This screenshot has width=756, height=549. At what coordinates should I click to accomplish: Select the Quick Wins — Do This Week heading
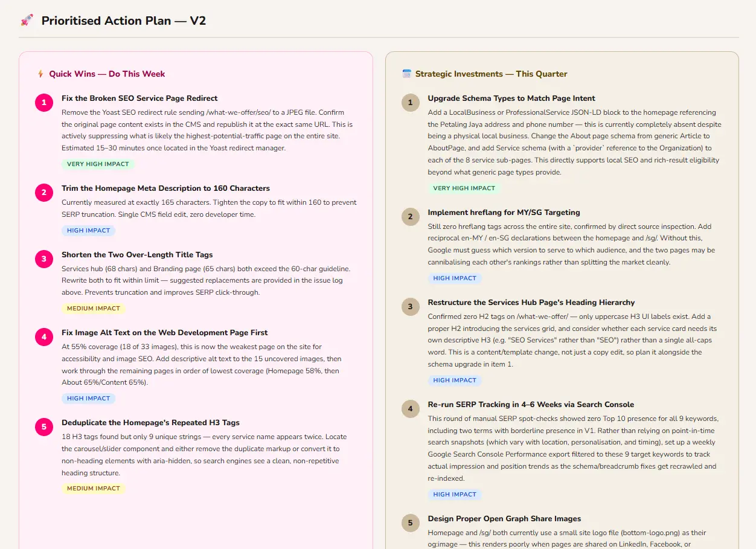point(107,74)
